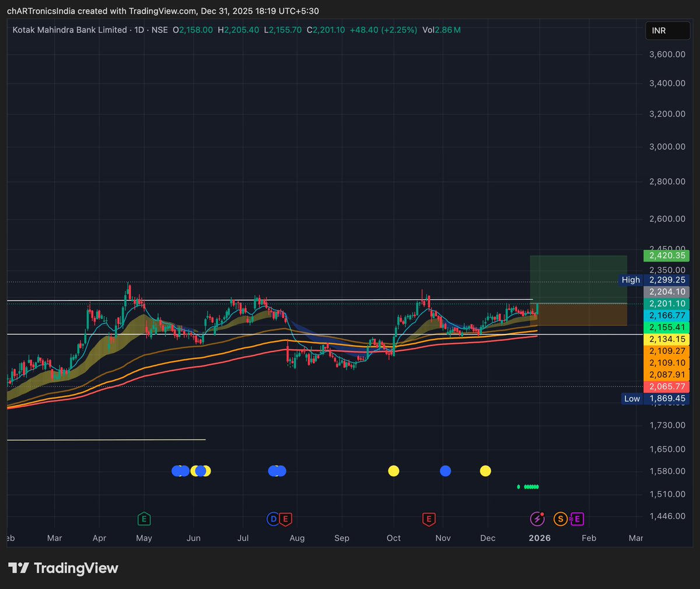The height and width of the screenshot is (589, 700).
Task: Click the orange 2,109.27 indicator label
Action: tap(666, 351)
